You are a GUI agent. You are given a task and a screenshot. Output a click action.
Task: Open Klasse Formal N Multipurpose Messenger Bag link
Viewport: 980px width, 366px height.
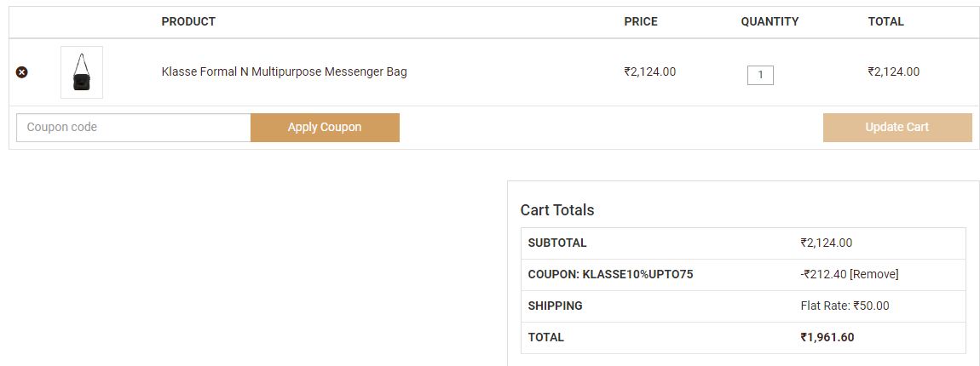[x=284, y=71]
